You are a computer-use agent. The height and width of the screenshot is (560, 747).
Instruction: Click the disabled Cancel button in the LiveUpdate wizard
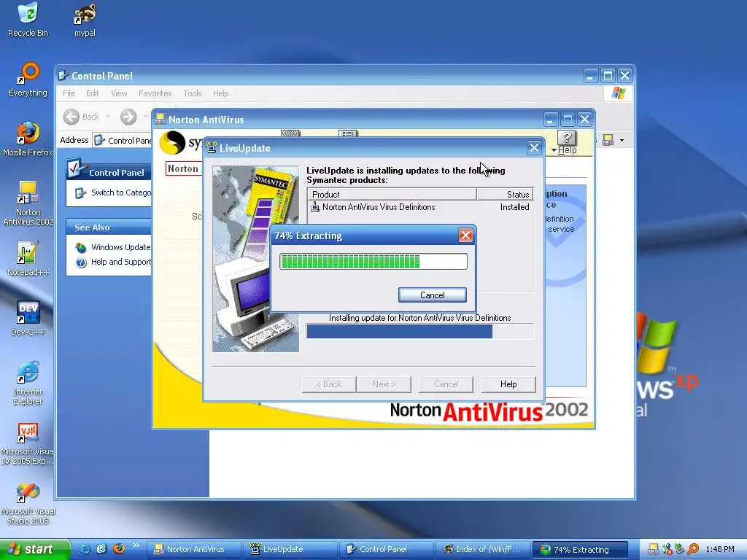446,384
